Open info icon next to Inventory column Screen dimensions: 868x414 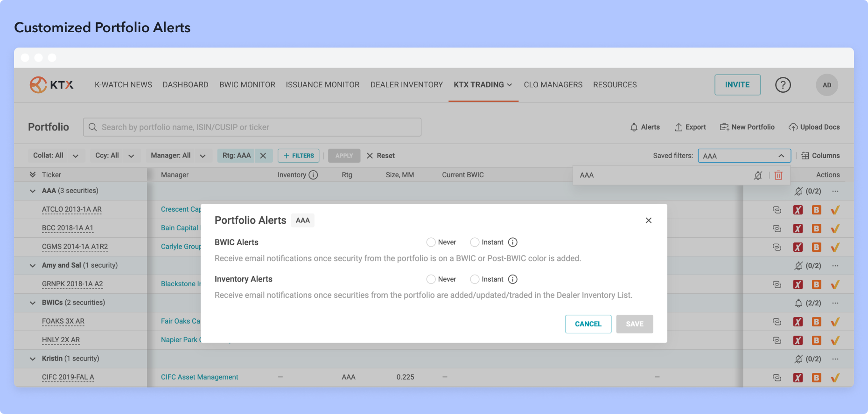[x=314, y=175]
